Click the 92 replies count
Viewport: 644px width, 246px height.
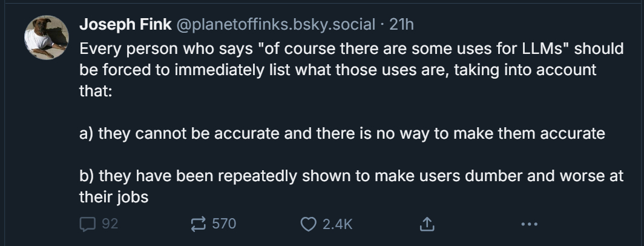pyautogui.click(x=110, y=224)
